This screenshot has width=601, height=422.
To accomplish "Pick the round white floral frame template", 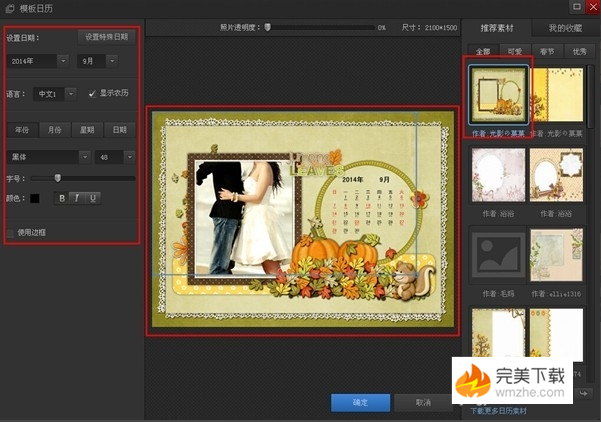I will pos(497,177).
